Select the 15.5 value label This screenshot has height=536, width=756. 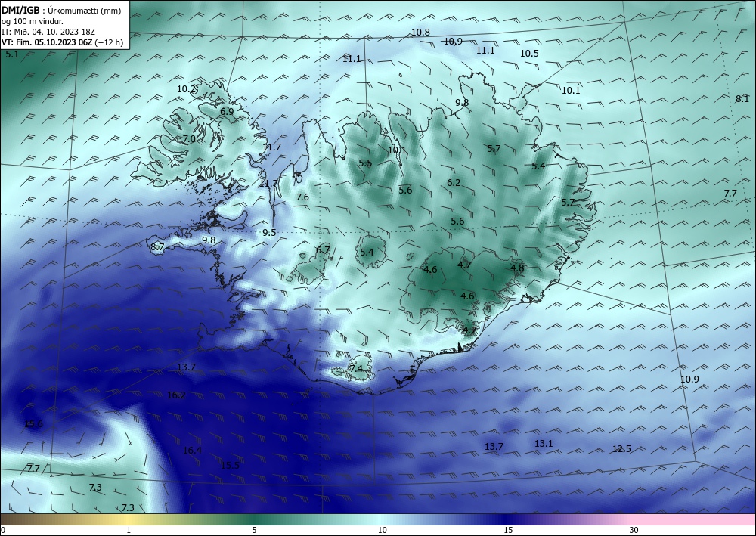click(230, 466)
